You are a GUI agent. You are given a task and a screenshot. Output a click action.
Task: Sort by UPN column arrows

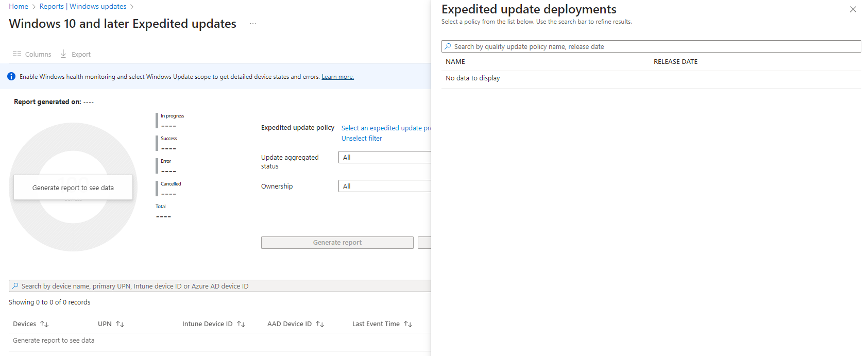(120, 324)
